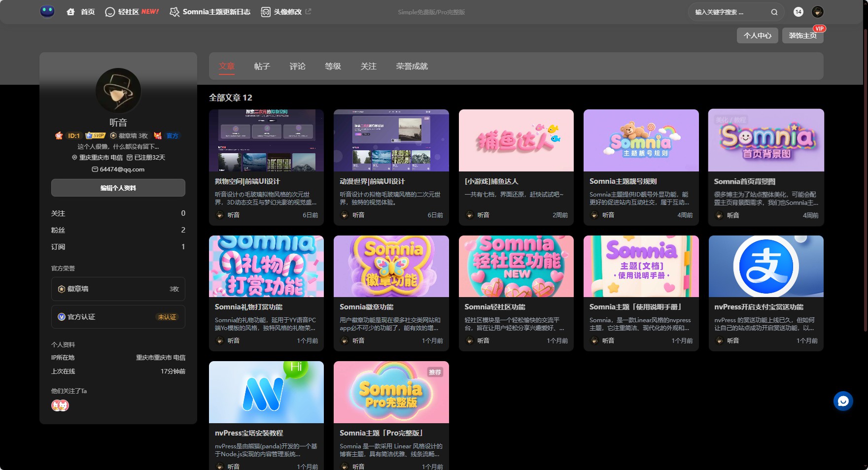Click the SVIP badge under username
Viewport: 868px width, 470px height.
tap(95, 135)
